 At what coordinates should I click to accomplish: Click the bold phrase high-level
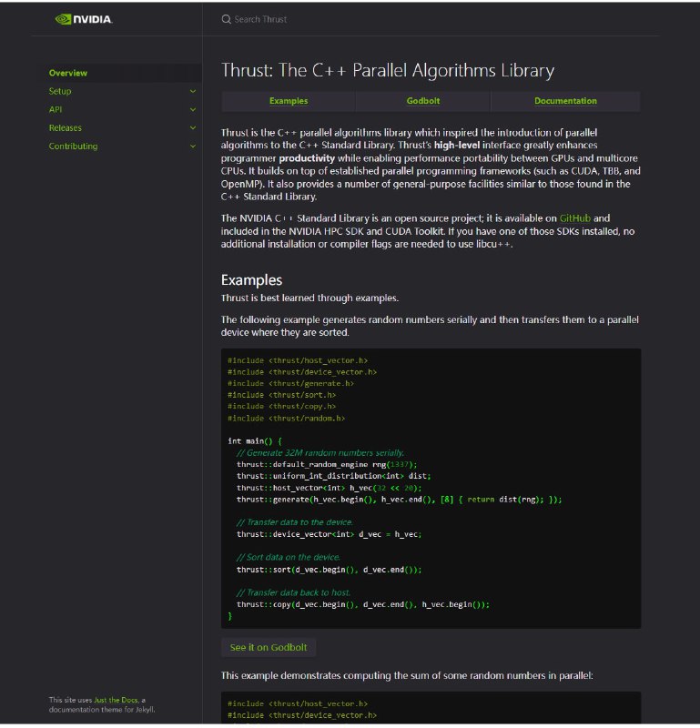[457, 146]
